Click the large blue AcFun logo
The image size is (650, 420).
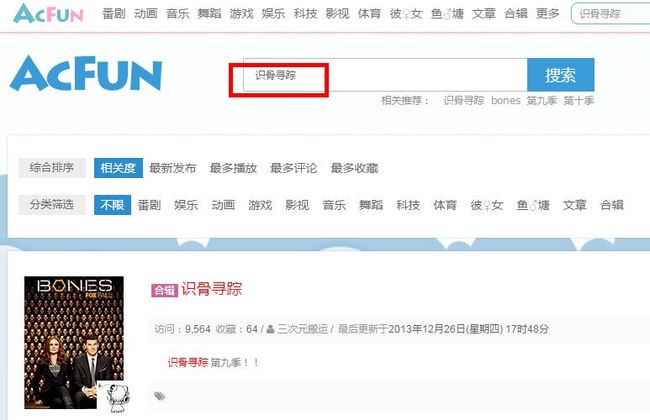tap(86, 74)
